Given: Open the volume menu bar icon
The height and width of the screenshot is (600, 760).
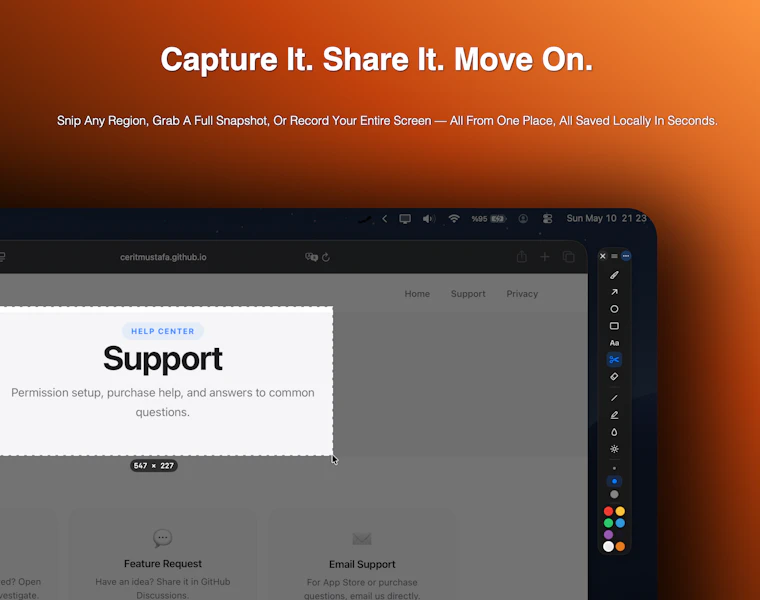Looking at the screenshot, I should click(428, 219).
